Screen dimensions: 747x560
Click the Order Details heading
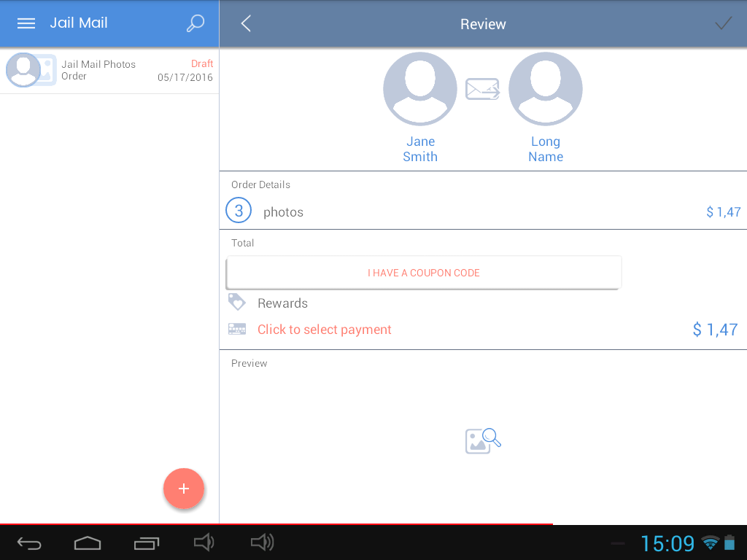point(260,184)
